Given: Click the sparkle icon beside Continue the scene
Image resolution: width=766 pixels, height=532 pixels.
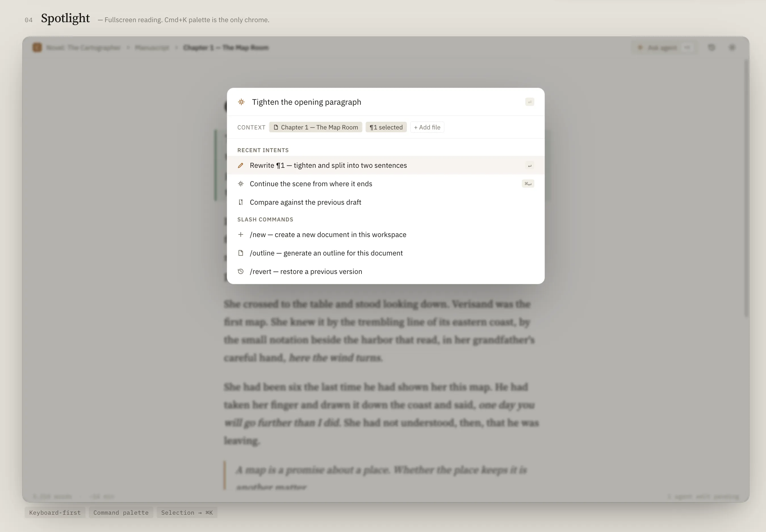Looking at the screenshot, I should [x=241, y=184].
